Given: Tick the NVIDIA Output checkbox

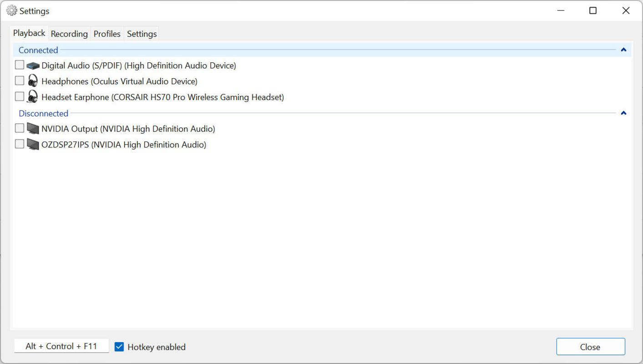Looking at the screenshot, I should [x=19, y=128].
